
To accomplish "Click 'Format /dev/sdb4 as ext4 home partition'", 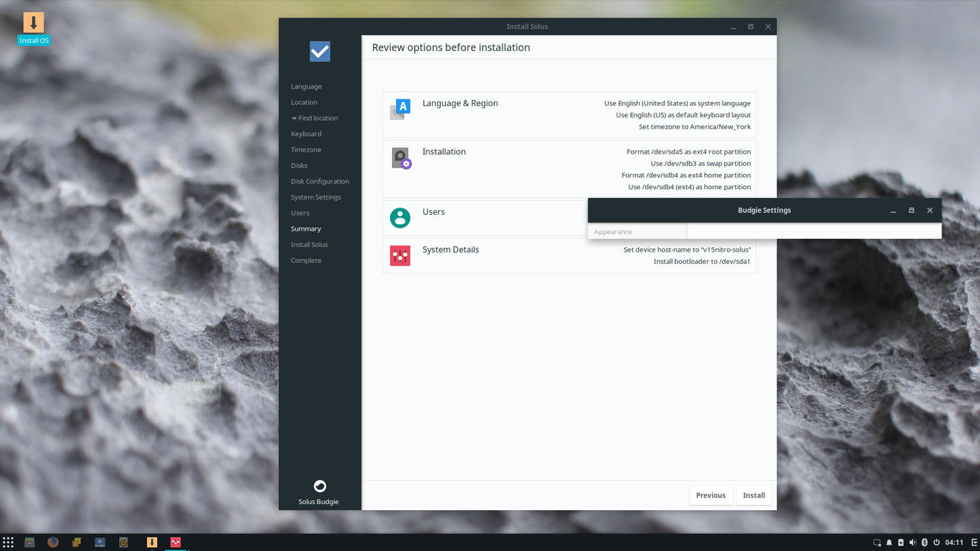I will point(686,175).
